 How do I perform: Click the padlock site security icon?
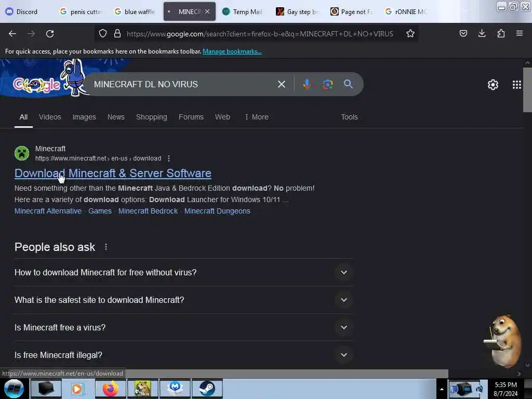tap(117, 33)
